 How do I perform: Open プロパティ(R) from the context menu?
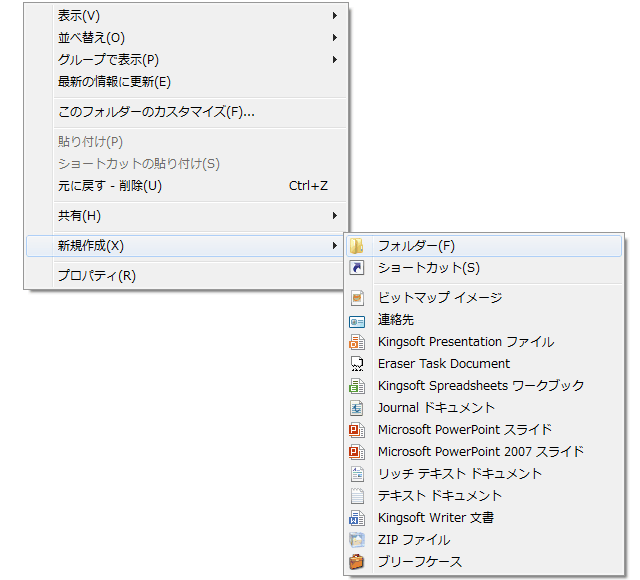tap(96, 276)
